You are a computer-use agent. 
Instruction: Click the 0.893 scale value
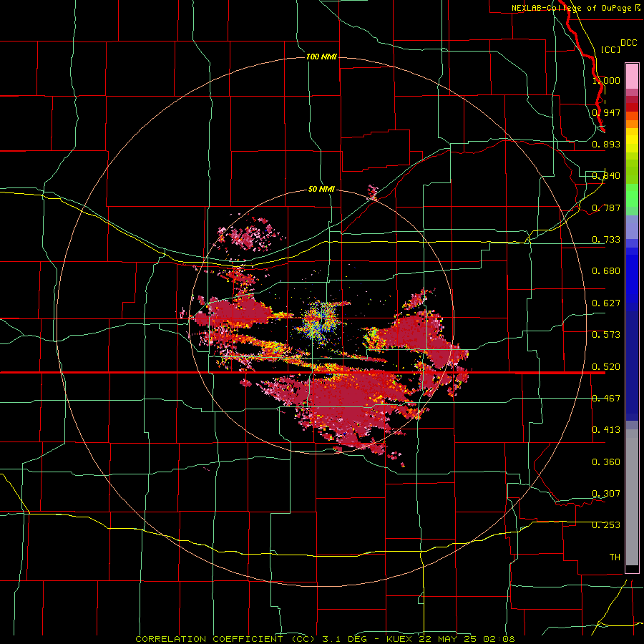606,144
